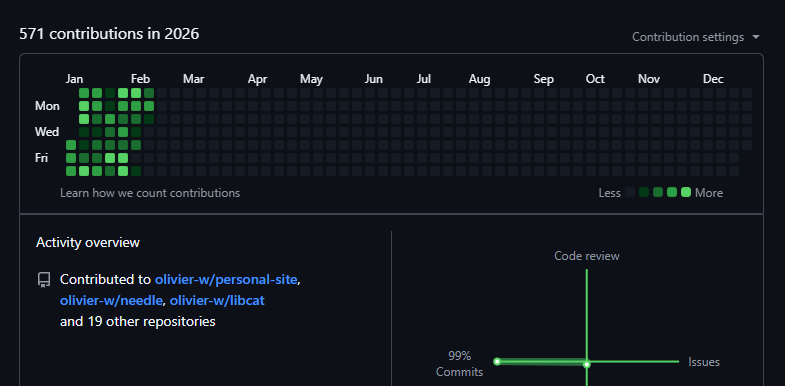Click the 'Mon' weekday label
Viewport: 785px width, 386px height.
pos(47,106)
